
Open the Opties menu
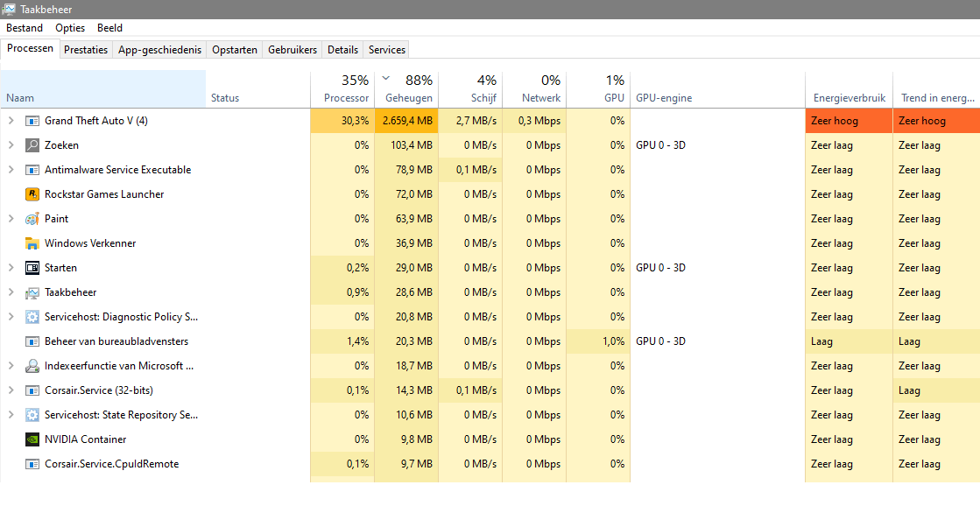click(70, 28)
